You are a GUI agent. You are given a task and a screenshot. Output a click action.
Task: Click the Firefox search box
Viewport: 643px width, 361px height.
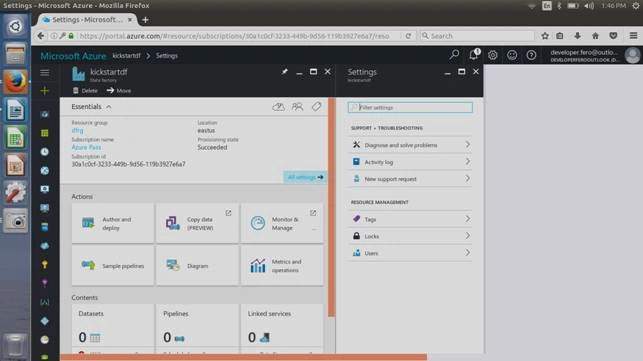point(477,36)
